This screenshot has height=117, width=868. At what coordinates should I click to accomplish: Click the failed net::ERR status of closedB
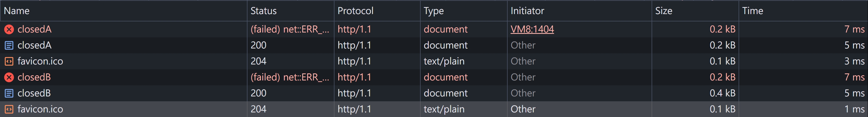pos(290,77)
